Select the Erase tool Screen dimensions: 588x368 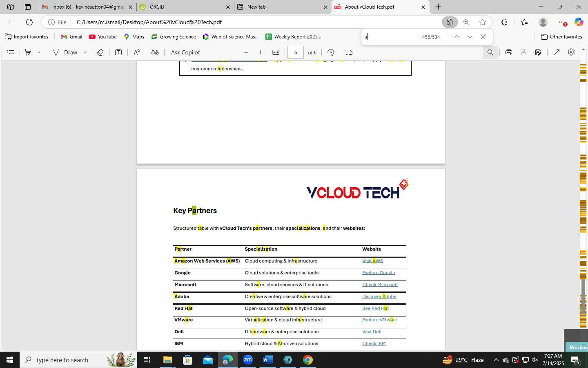100,52
